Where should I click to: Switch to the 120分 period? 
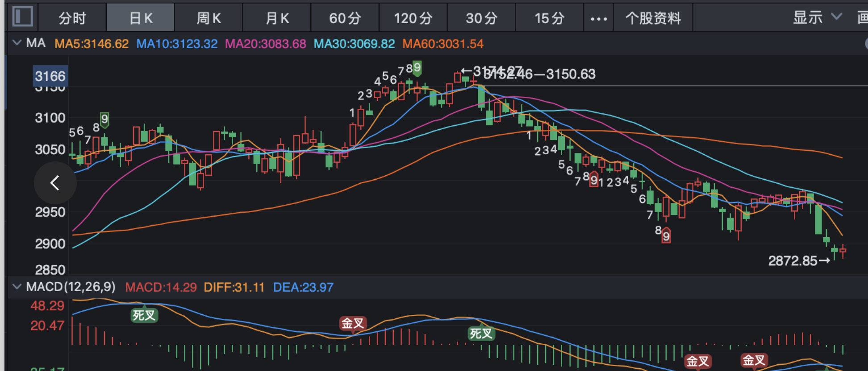[x=413, y=18]
